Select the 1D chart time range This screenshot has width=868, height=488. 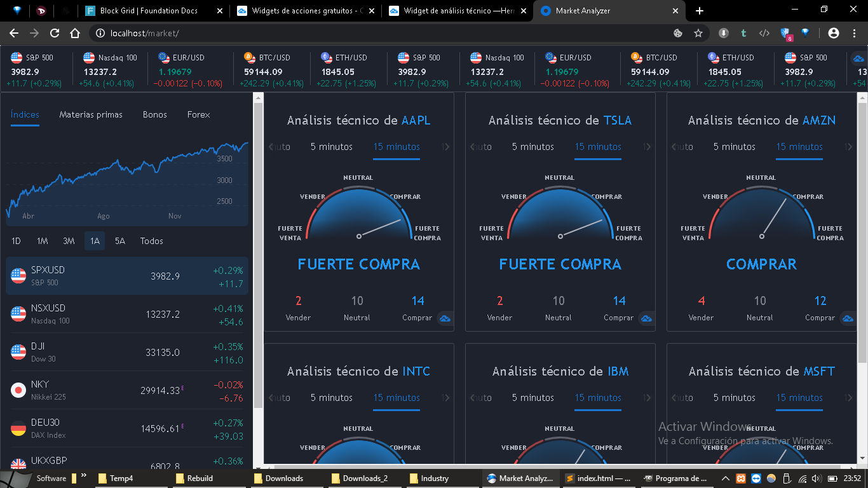(17, 241)
